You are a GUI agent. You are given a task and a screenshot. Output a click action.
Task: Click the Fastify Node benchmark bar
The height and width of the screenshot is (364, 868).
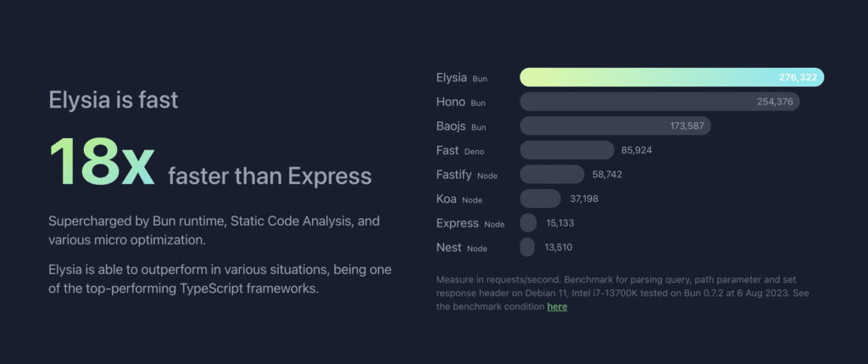click(552, 174)
